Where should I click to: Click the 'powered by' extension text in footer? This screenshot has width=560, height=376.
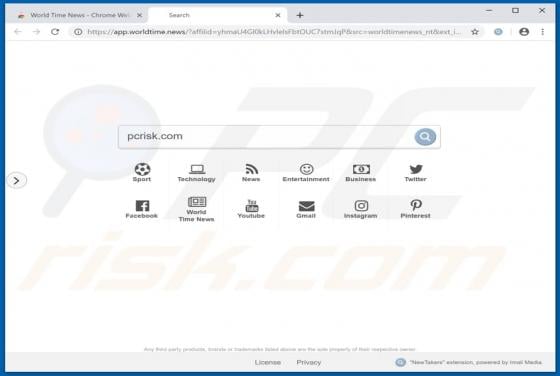[476, 362]
